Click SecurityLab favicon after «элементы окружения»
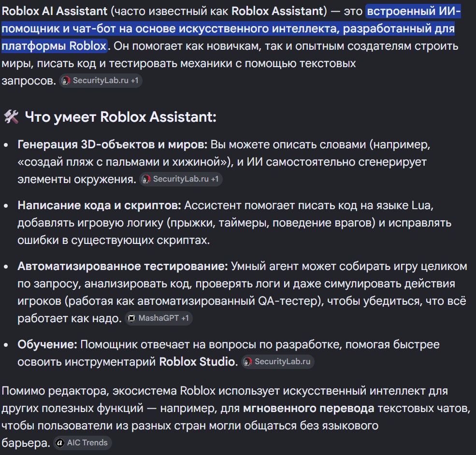This screenshot has height=455, width=476. click(146, 179)
